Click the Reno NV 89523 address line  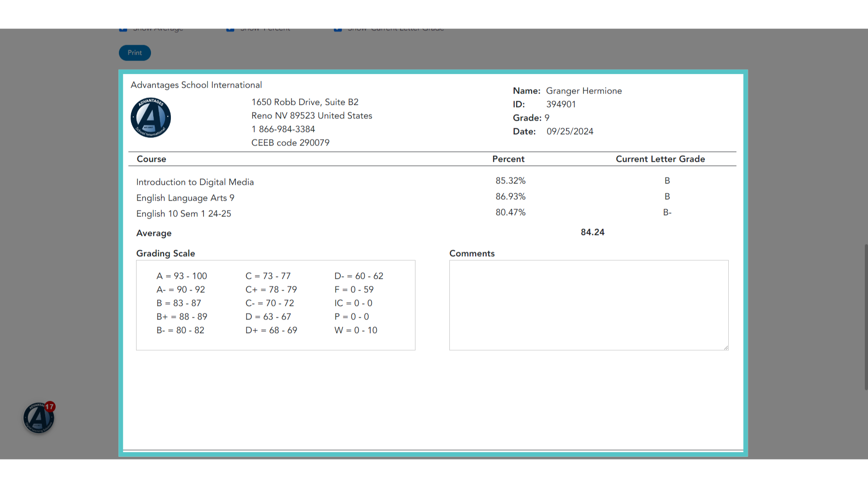311,116
